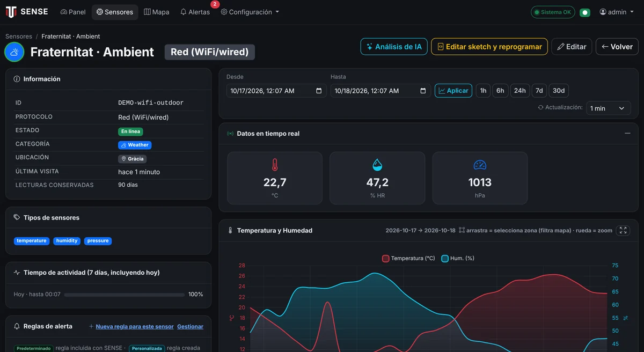The width and height of the screenshot is (644, 352).
Task: Select the 30d time range
Action: coord(559,91)
